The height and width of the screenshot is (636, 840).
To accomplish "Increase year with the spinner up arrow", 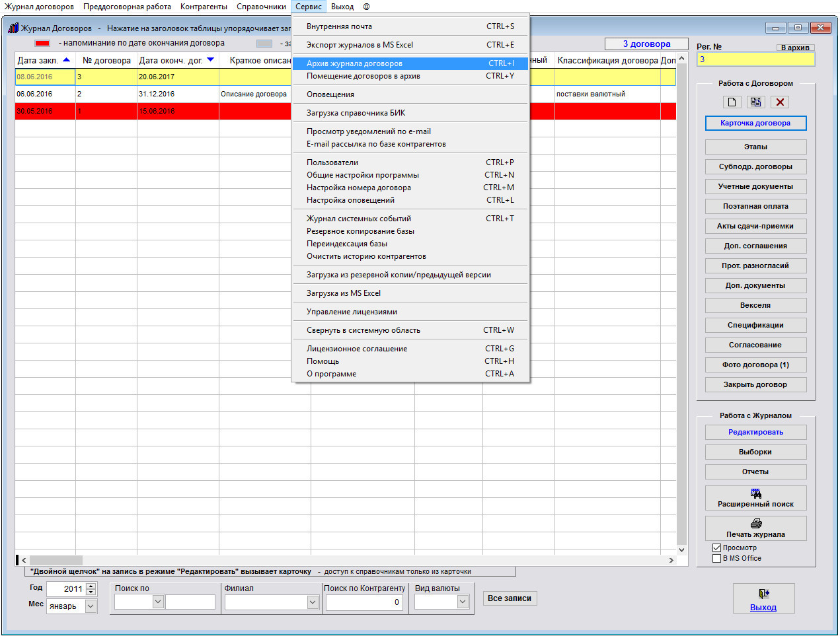I will 91,585.
